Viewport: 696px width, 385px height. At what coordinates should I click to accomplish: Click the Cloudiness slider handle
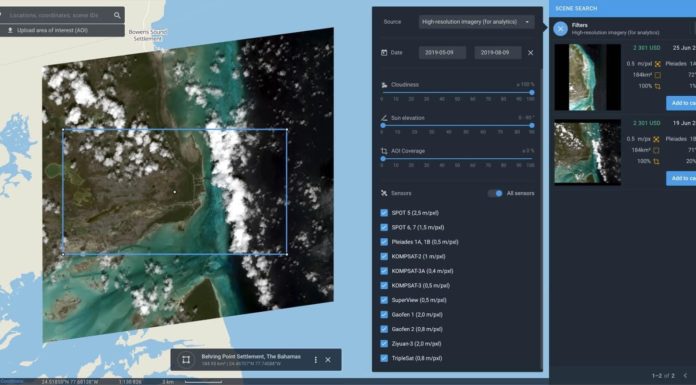pos(532,93)
